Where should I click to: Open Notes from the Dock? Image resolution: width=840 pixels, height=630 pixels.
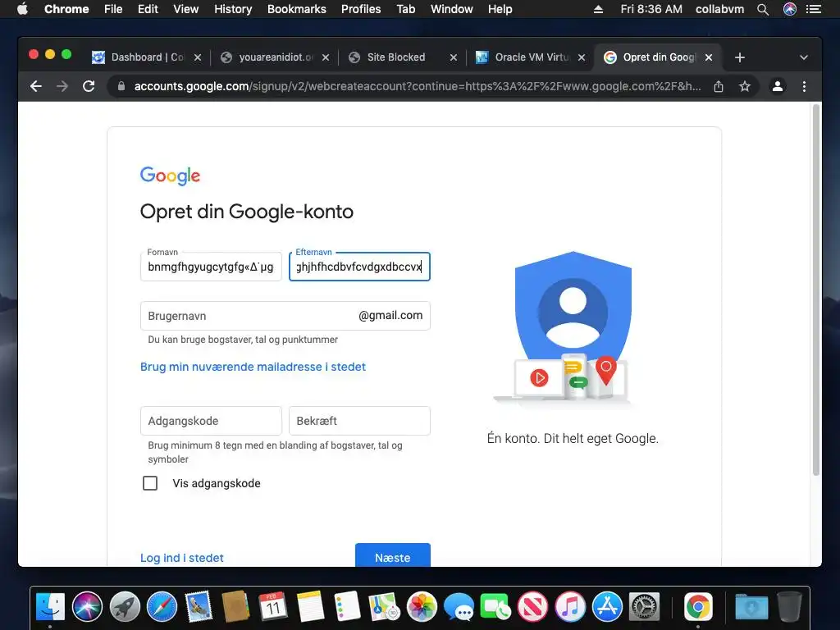311,607
